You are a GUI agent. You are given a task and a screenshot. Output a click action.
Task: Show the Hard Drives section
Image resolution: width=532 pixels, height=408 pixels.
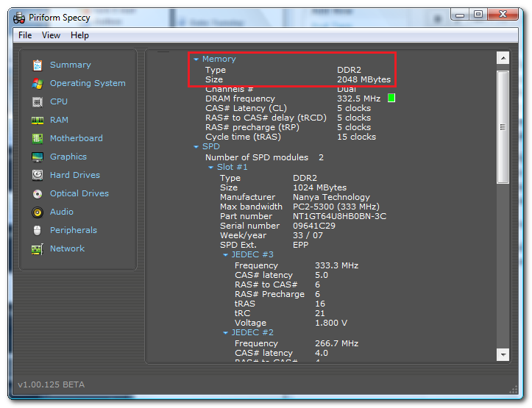pos(74,175)
